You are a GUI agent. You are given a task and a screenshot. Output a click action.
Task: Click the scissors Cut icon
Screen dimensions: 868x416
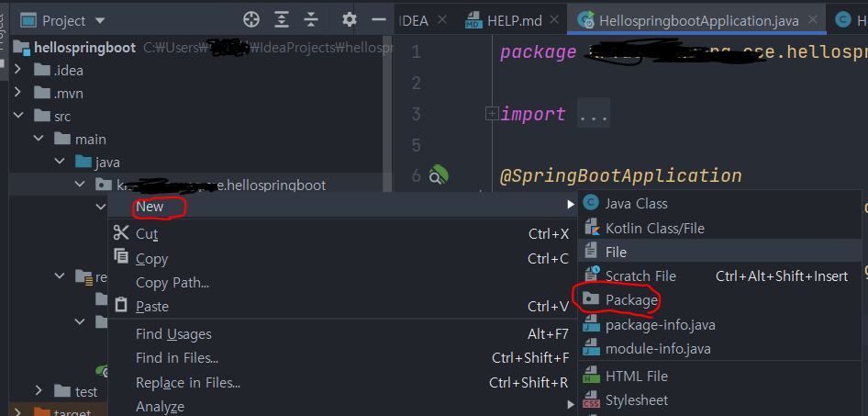[121, 232]
